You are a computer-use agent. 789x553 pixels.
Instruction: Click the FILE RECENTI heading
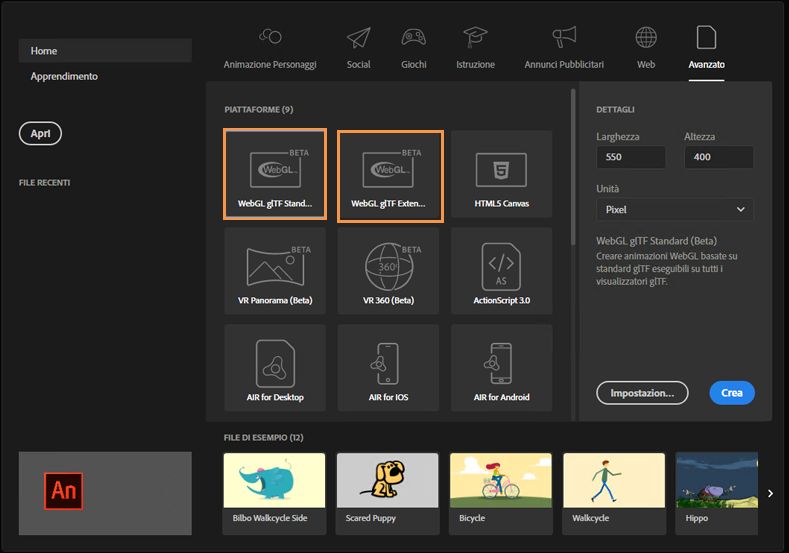44,183
